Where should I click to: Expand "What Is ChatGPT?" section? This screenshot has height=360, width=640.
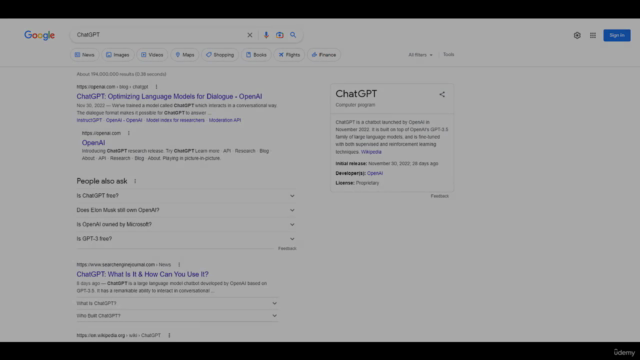pyautogui.click(x=177, y=303)
